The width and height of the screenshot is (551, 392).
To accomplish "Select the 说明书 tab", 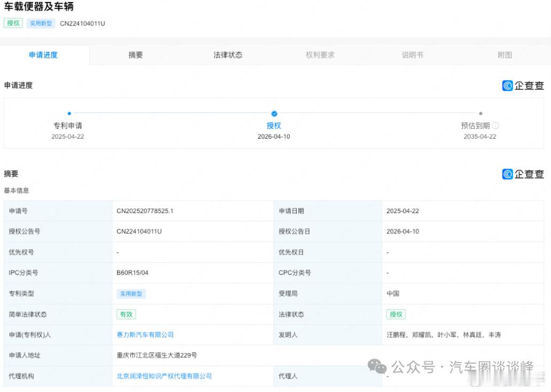I will (x=413, y=54).
